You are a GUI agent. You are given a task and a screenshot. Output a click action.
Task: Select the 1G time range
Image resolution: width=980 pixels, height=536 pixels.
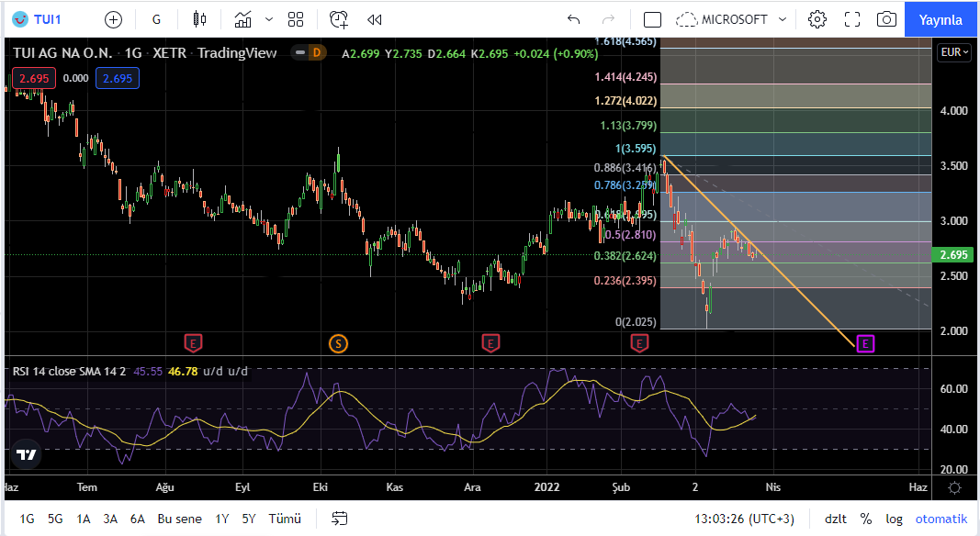click(x=27, y=519)
